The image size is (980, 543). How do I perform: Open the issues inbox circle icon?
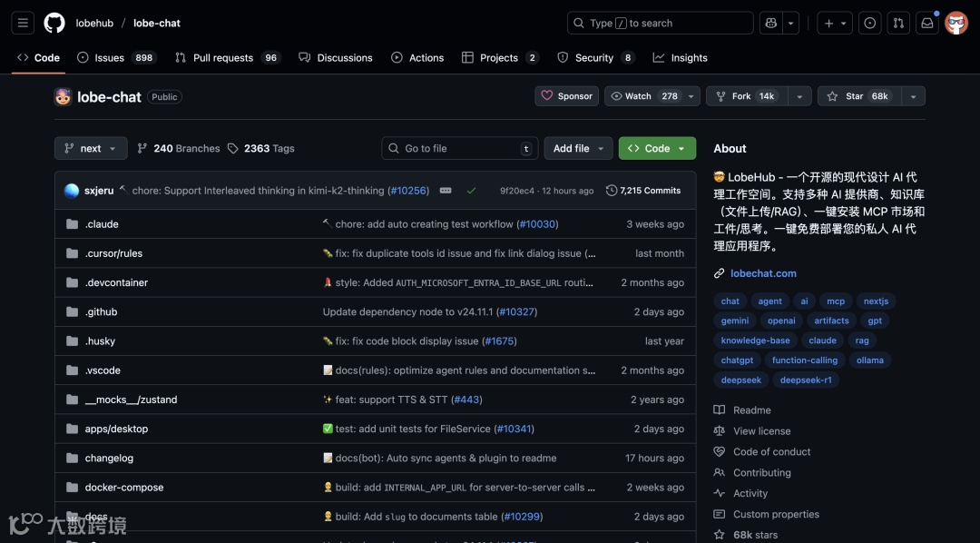(x=869, y=23)
